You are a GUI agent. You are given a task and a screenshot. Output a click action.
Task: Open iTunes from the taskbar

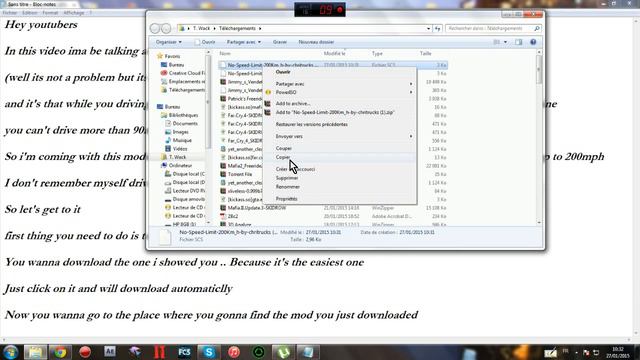[x=233, y=352]
